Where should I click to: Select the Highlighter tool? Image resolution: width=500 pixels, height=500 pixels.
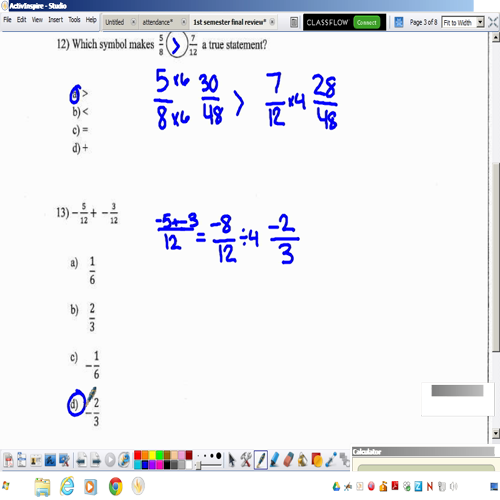[x=274, y=460]
